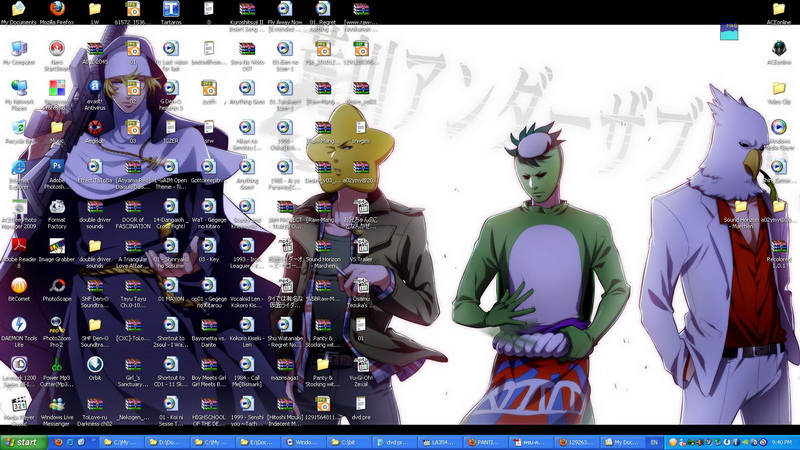This screenshot has height=450, width=800.
Task: Open the My Documents desktop icon
Action: [x=19, y=13]
